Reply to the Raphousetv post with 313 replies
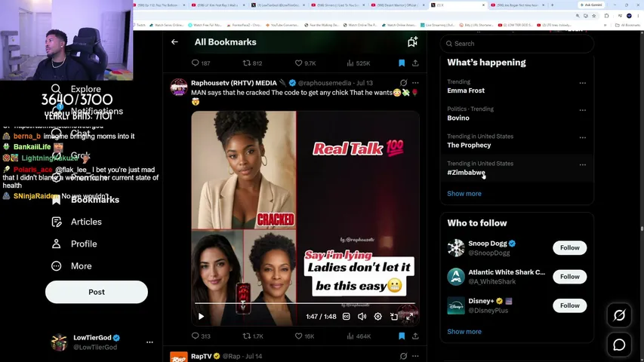Viewport: 644px width, 362px height. point(201,336)
